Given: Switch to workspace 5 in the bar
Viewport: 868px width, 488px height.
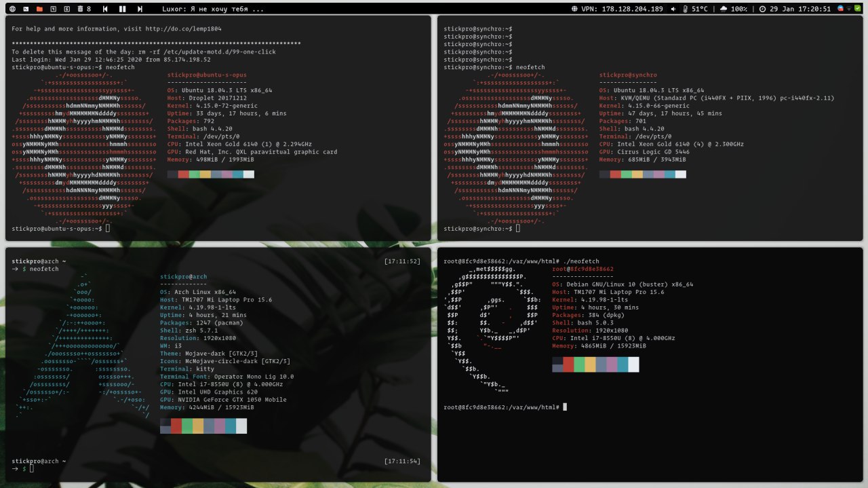Looking at the screenshot, I should click(66, 9).
